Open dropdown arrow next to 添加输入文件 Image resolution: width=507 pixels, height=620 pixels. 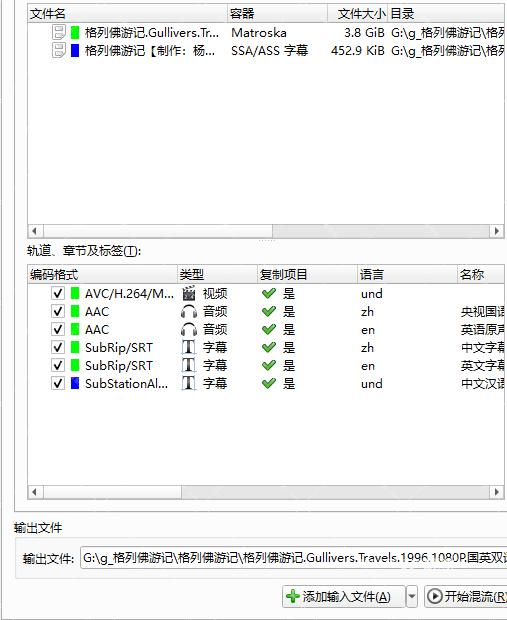click(412, 597)
